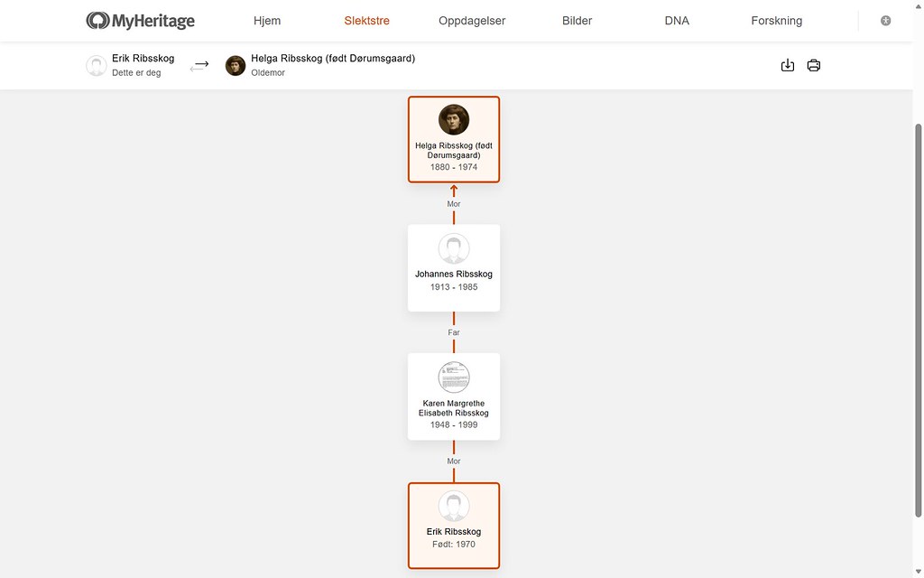
Task: Click the Helga Ribsskog (født Dørumsgaard) name link
Action: (333, 59)
